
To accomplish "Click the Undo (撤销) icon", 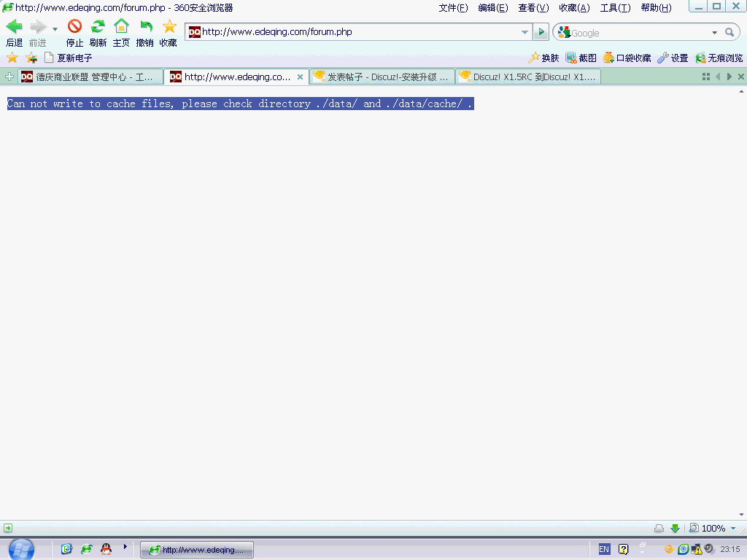I will click(145, 27).
